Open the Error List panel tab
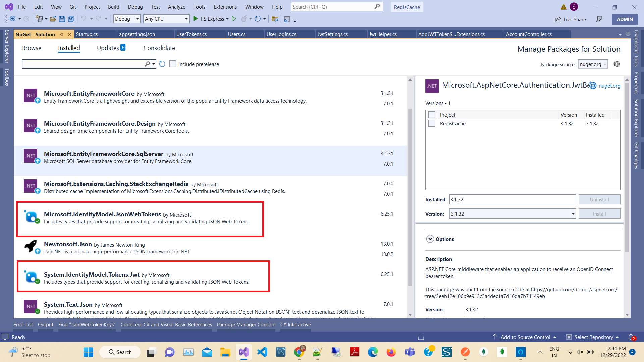644x362 pixels. click(23, 324)
